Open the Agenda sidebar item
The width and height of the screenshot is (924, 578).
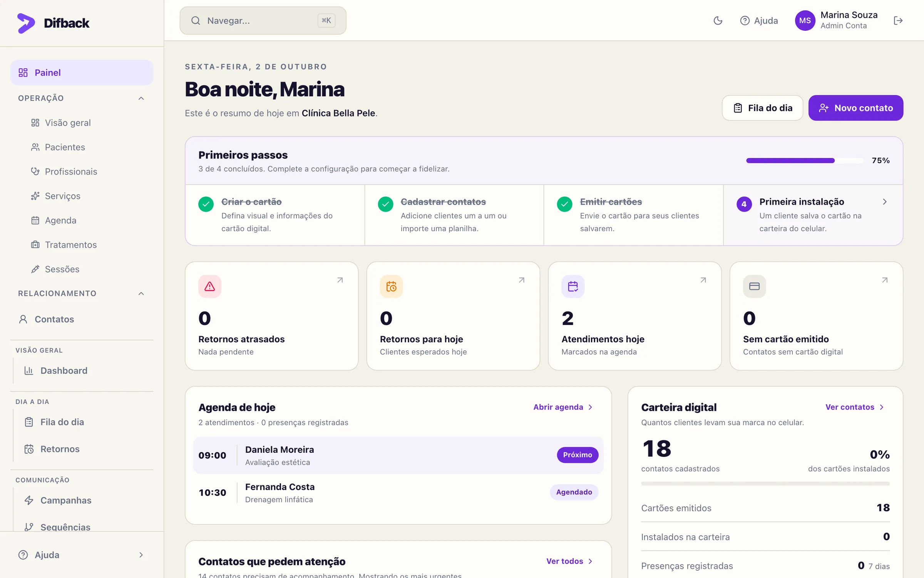(54, 220)
